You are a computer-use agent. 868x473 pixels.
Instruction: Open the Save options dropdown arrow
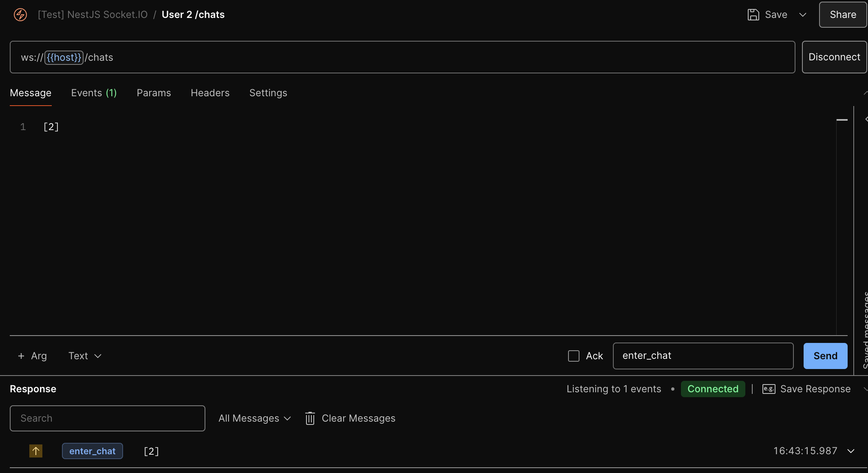pyautogui.click(x=803, y=15)
